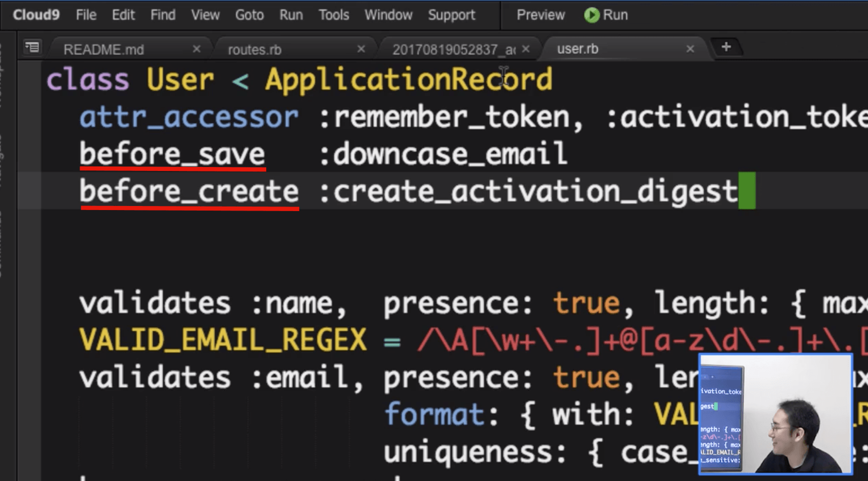Open the Window menu
Image resolution: width=868 pixels, height=481 pixels.
pos(388,15)
